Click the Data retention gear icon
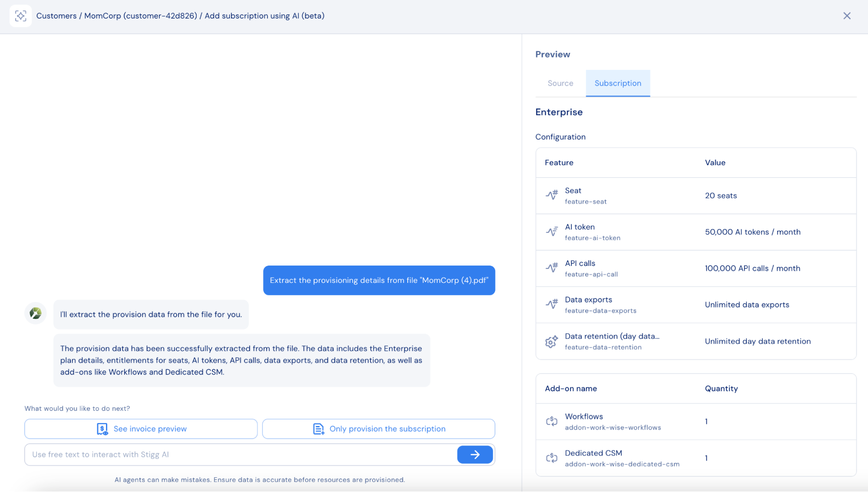868x492 pixels. [x=551, y=341]
